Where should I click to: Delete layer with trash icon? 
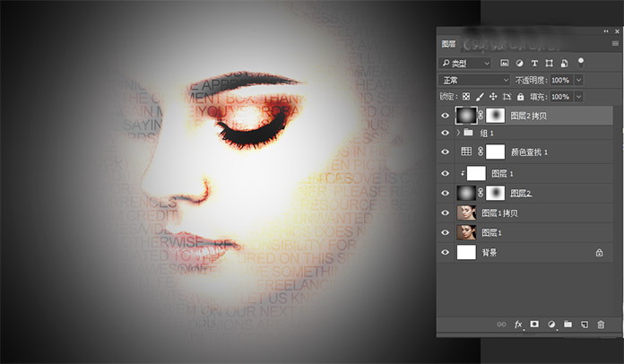pos(601,325)
